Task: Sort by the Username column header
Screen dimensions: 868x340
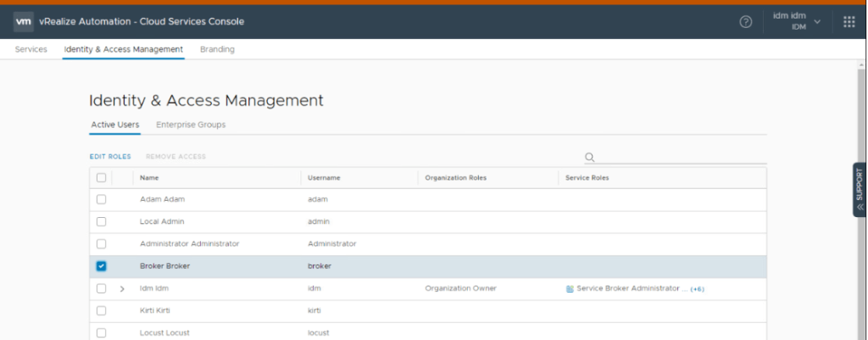Action: click(x=324, y=178)
